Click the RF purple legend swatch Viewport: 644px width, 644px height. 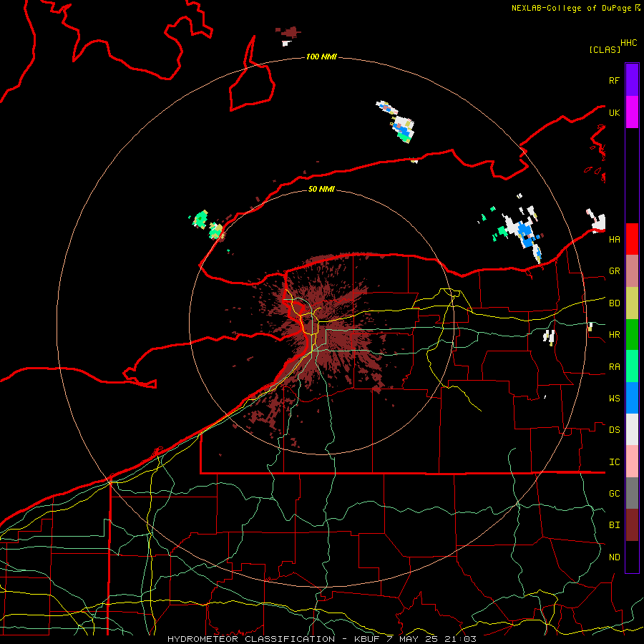click(632, 80)
